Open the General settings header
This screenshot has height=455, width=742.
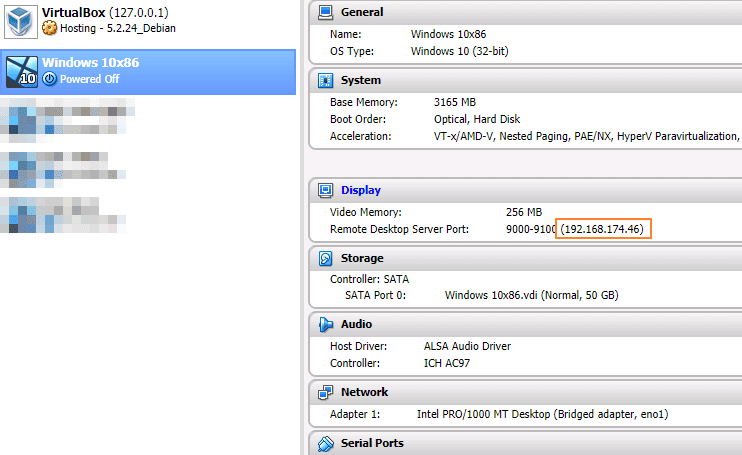(362, 12)
